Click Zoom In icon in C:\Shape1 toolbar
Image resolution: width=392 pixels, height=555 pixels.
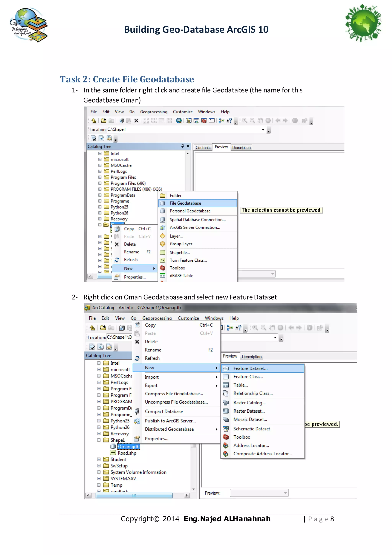245,120
